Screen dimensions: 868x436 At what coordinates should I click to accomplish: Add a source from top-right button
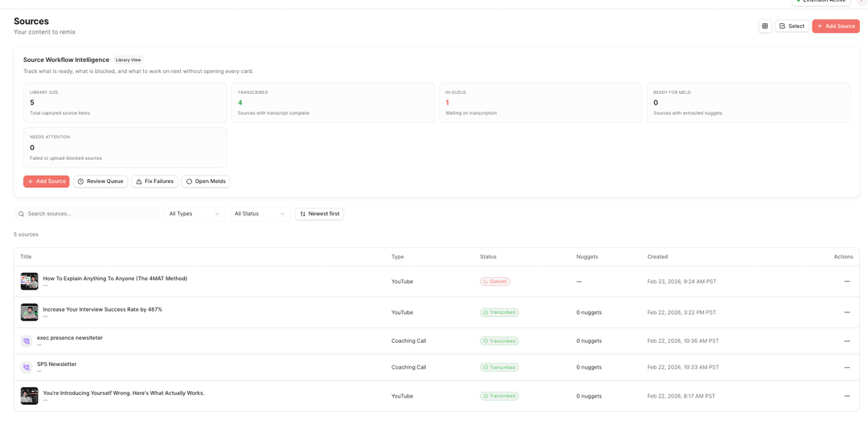[x=836, y=26]
